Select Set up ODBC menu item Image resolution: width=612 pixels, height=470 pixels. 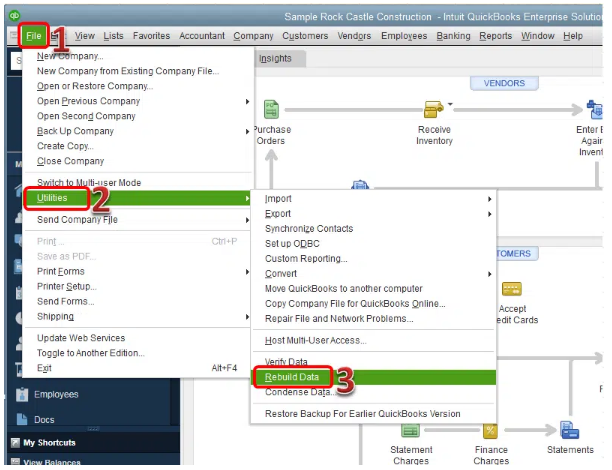point(373,244)
